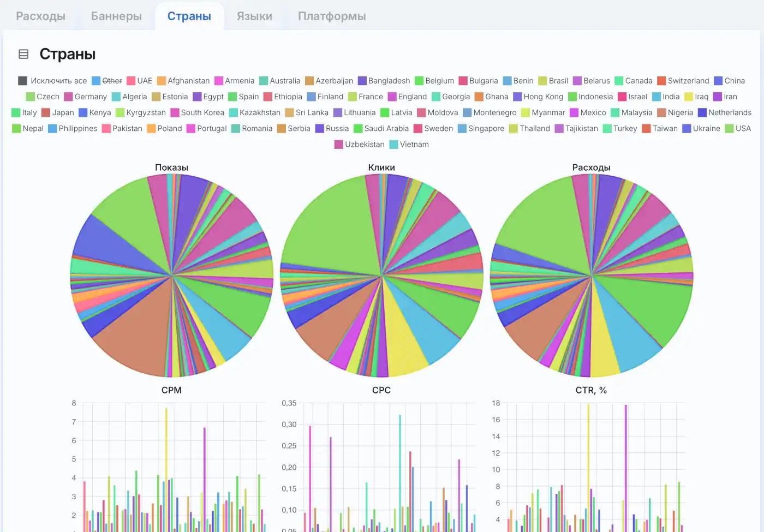This screenshot has height=532, width=764.
Task: Toggle the Iran legend item
Action: pyautogui.click(x=725, y=97)
